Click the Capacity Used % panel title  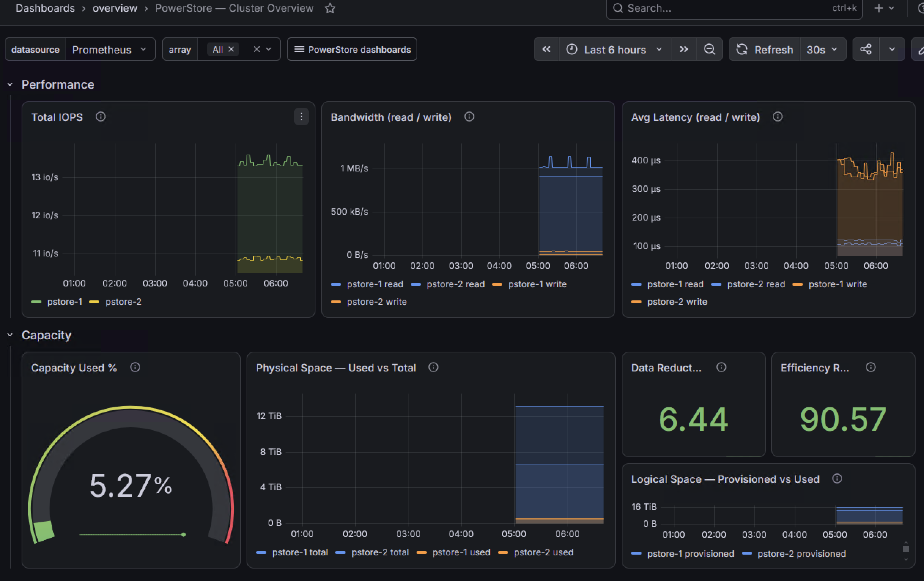74,368
